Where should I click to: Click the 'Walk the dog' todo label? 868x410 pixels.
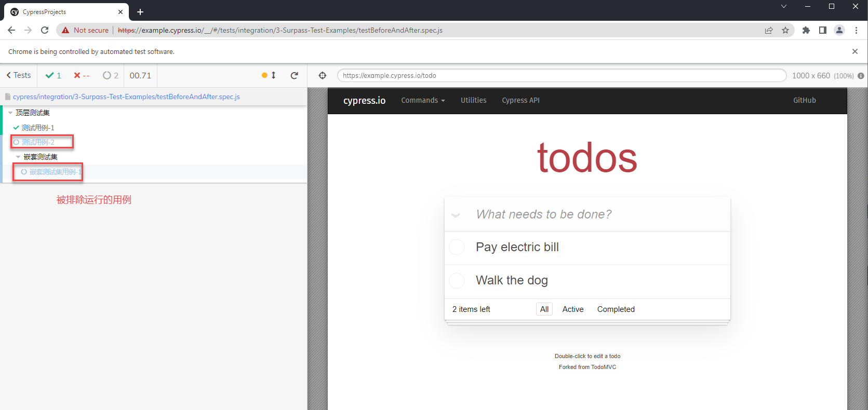512,280
